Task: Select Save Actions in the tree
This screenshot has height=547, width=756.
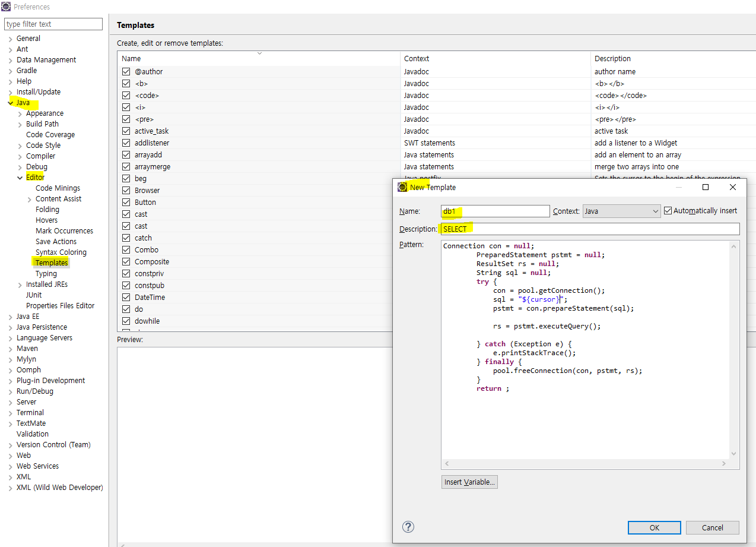Action: (56, 242)
